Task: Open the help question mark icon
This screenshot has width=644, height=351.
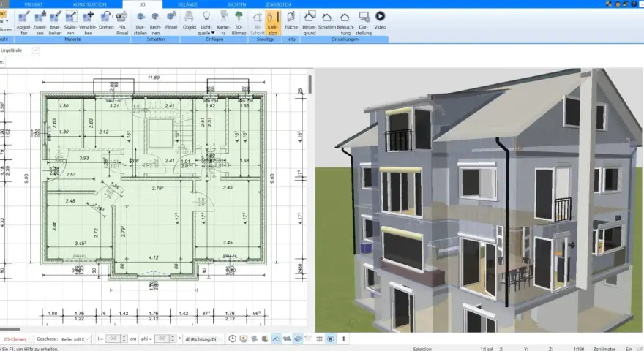Action: coord(634,4)
